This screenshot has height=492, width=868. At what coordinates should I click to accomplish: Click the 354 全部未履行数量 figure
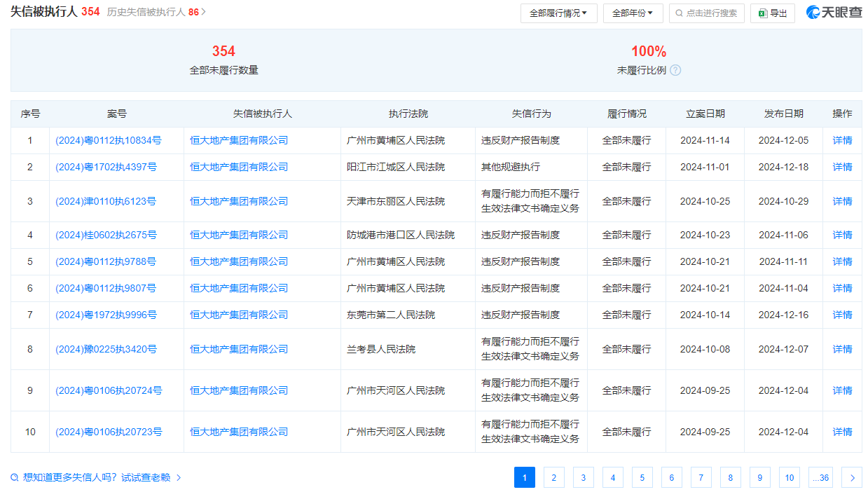[223, 51]
